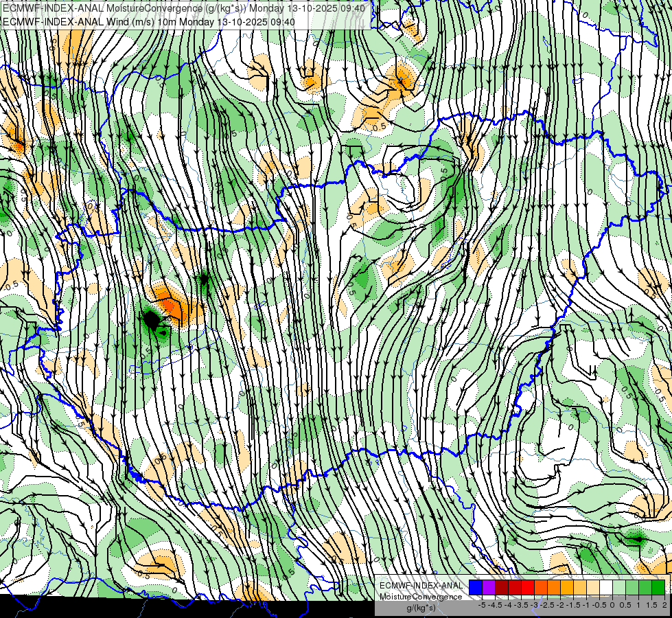Image resolution: width=672 pixels, height=618 pixels.
Task: Click the -5 legend tick label
Action: [x=482, y=605]
